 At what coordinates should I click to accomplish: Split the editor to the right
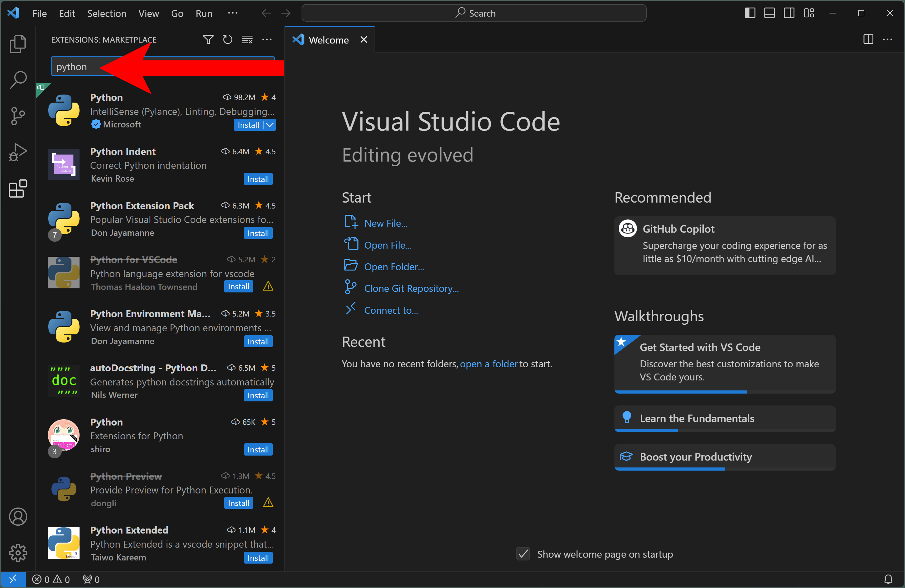(x=868, y=39)
